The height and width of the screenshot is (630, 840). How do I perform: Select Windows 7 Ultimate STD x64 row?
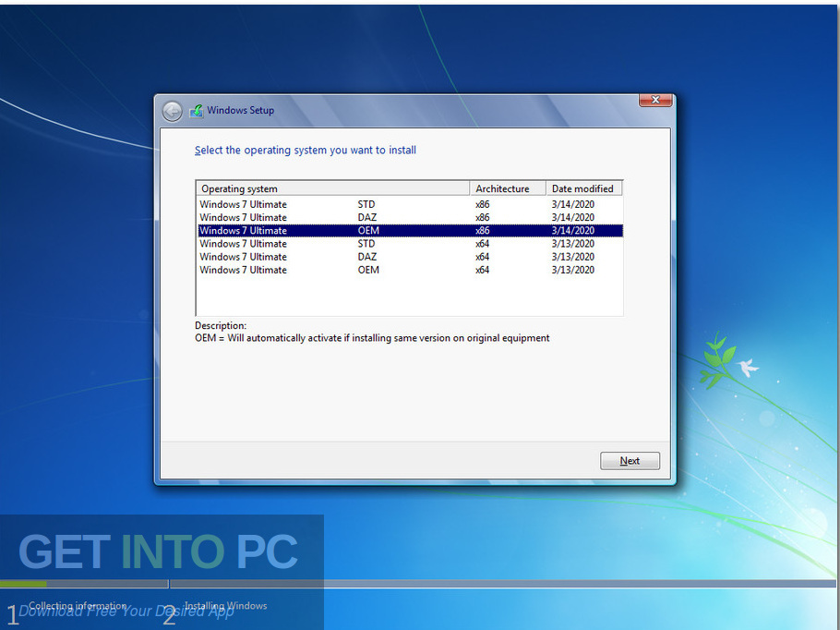point(410,244)
